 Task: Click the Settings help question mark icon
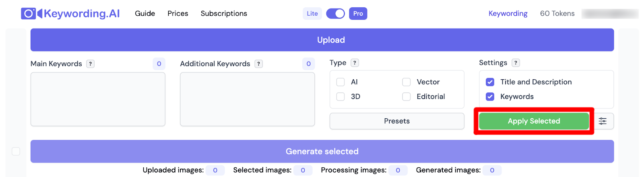[x=516, y=63]
